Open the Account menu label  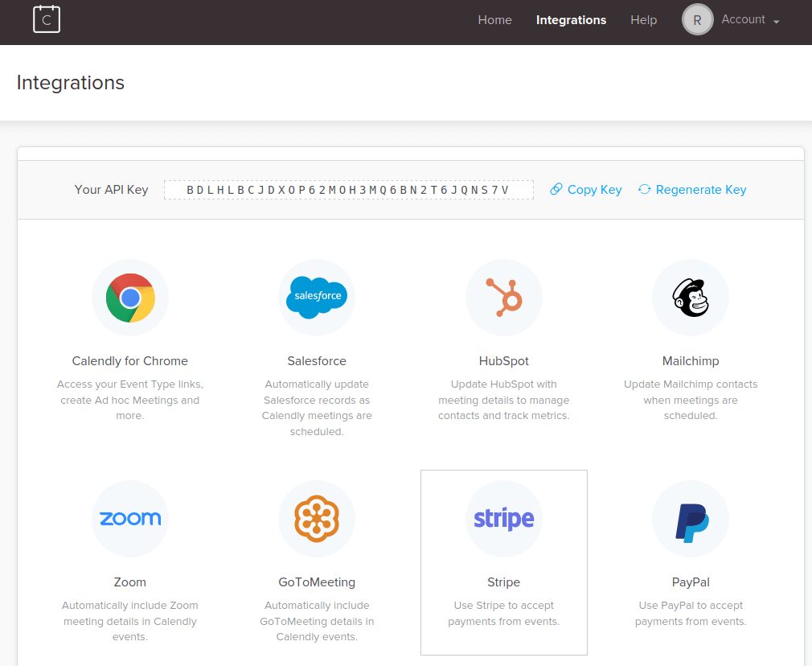[743, 19]
